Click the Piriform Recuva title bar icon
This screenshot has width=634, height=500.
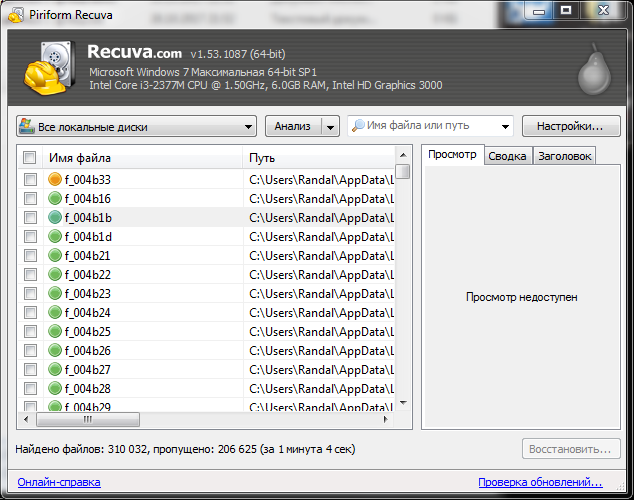coord(16,15)
